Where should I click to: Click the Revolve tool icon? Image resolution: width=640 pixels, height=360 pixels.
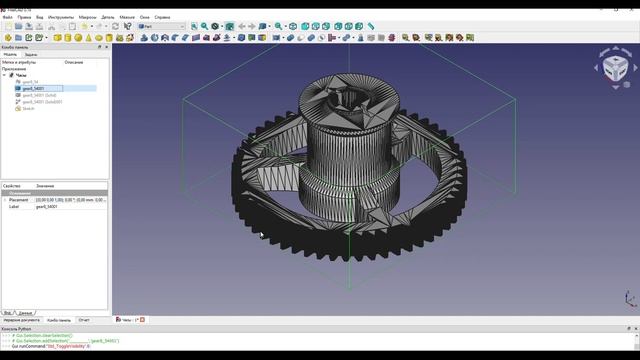tap(154, 38)
